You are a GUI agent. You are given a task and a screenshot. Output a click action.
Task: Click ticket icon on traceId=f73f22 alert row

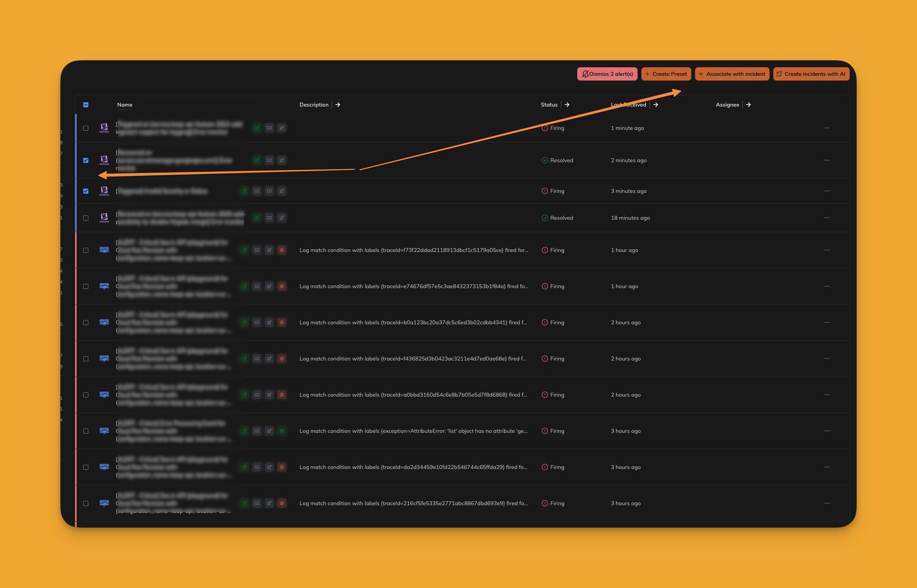[x=257, y=250]
